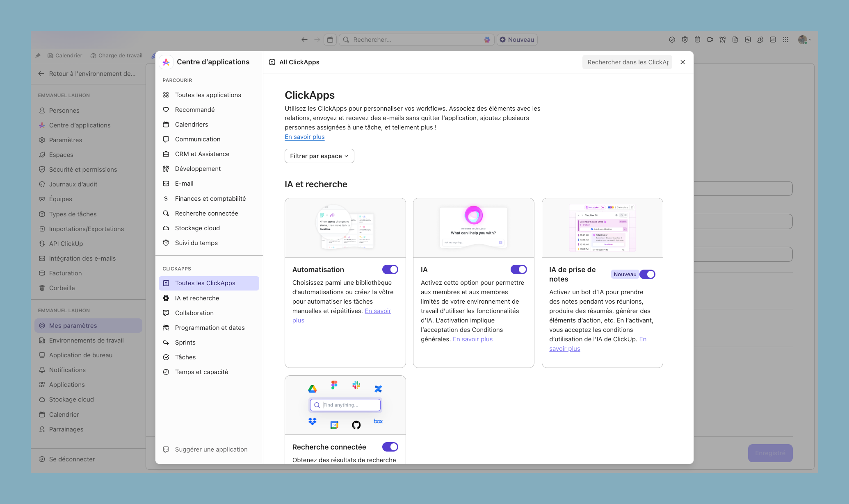Select Temps et capacité section
849x504 pixels.
209,372
